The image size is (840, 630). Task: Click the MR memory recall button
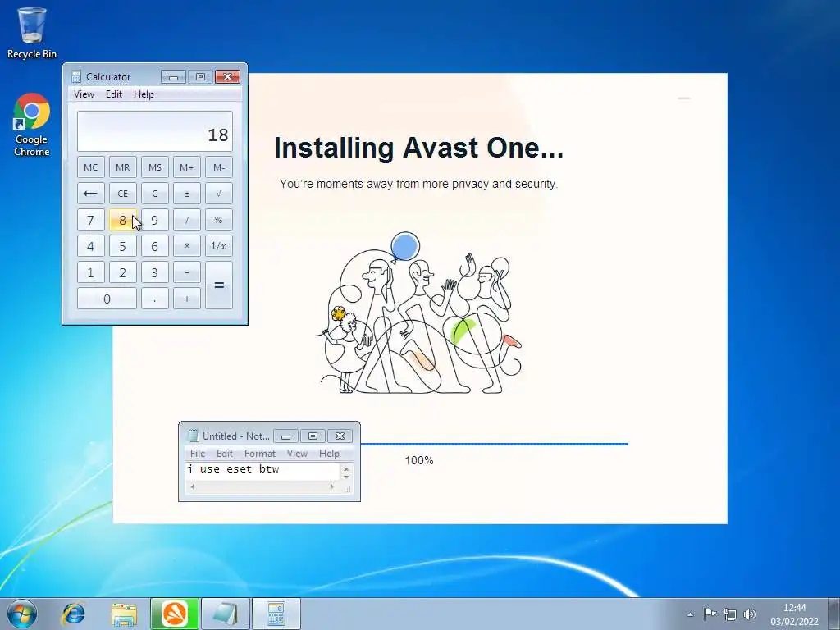tap(123, 167)
